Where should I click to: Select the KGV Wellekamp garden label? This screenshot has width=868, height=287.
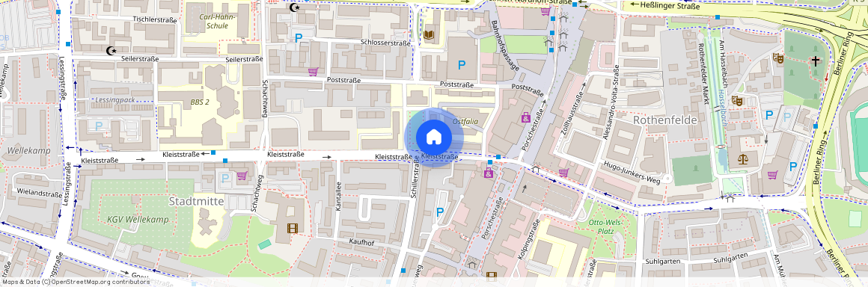coord(131,220)
